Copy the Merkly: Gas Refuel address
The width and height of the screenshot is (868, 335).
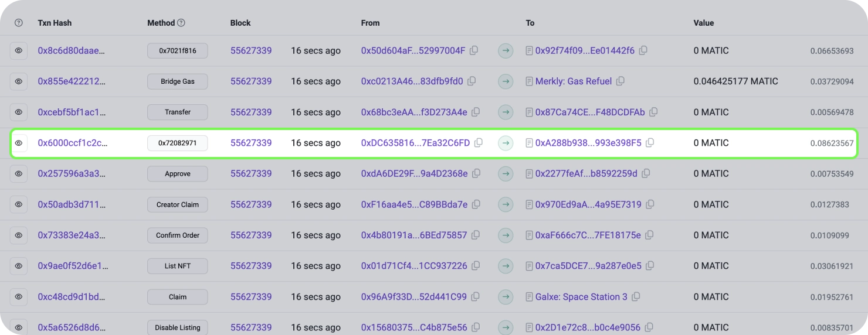621,81
